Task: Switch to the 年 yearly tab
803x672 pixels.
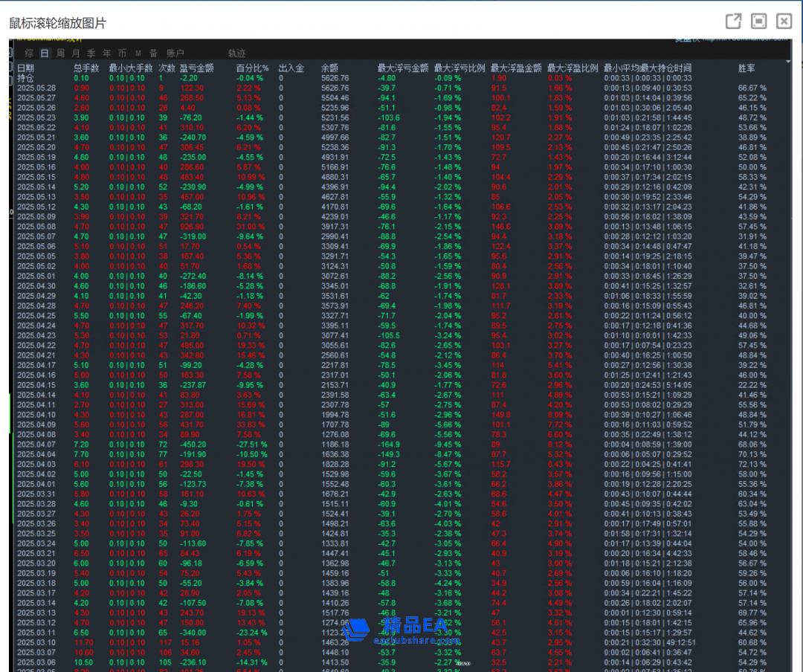Action: pos(107,54)
